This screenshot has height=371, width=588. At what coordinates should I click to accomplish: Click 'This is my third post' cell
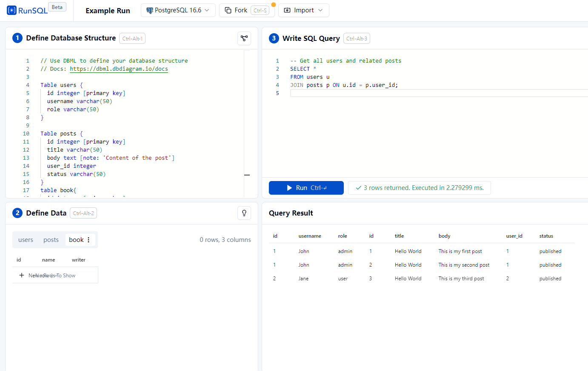461,279
